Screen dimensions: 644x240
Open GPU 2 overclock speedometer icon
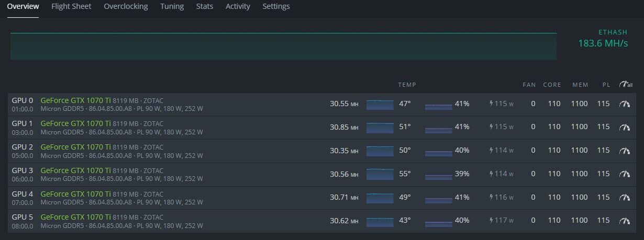click(624, 151)
